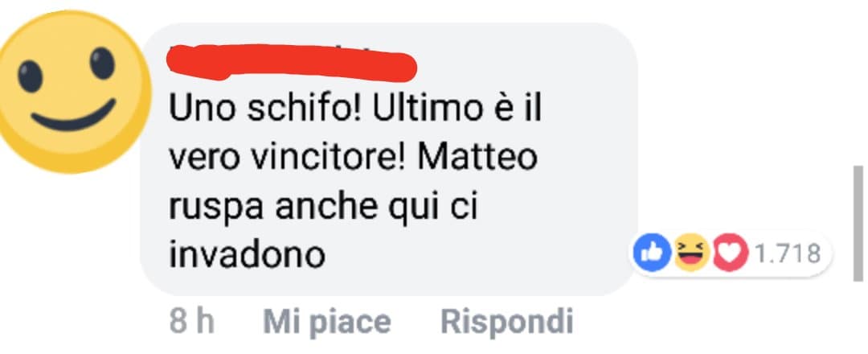868x354 pixels.
Task: Like the comment with Mi piace
Action: (327, 321)
